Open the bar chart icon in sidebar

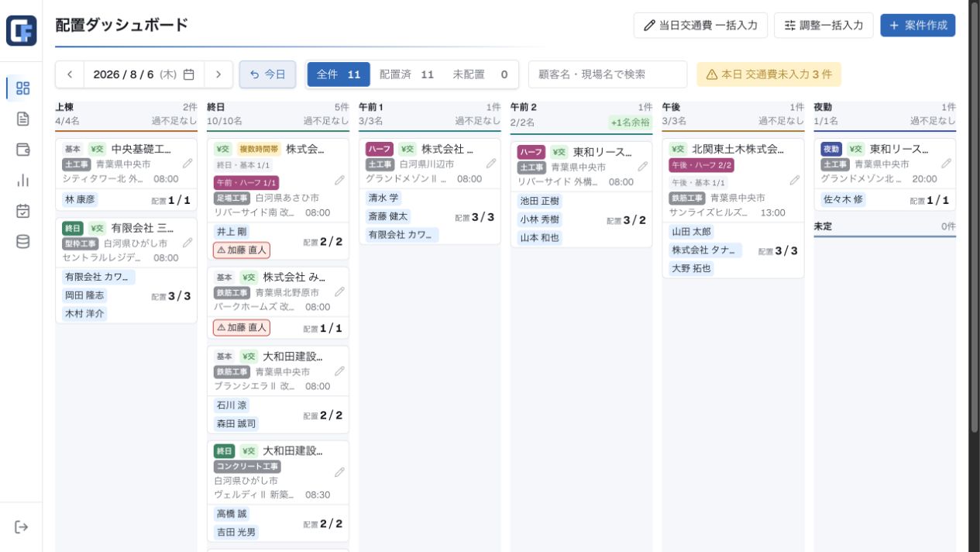click(x=22, y=180)
